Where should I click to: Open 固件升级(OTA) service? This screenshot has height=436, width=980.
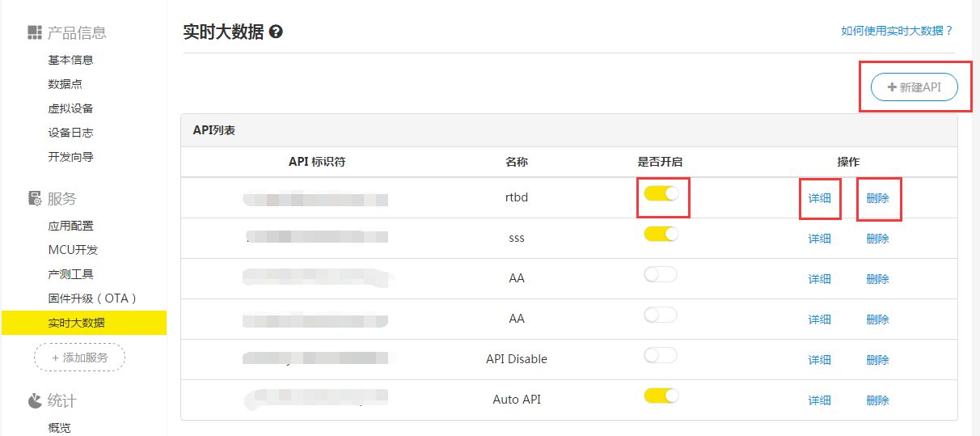pos(92,298)
